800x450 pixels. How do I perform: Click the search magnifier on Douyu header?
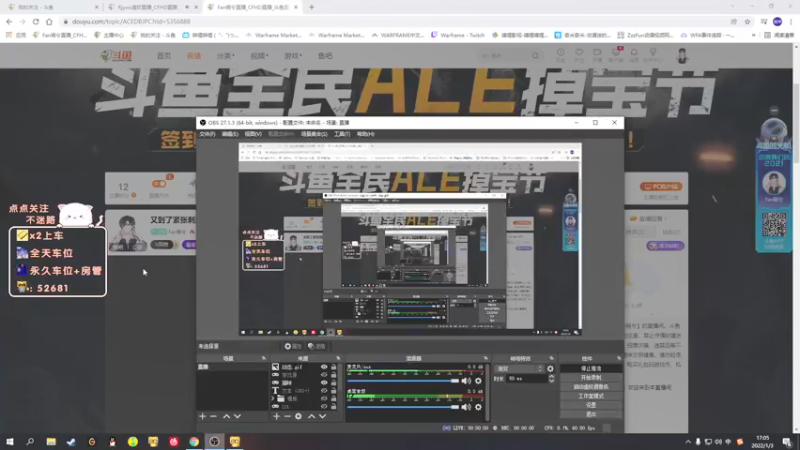[x=535, y=56]
